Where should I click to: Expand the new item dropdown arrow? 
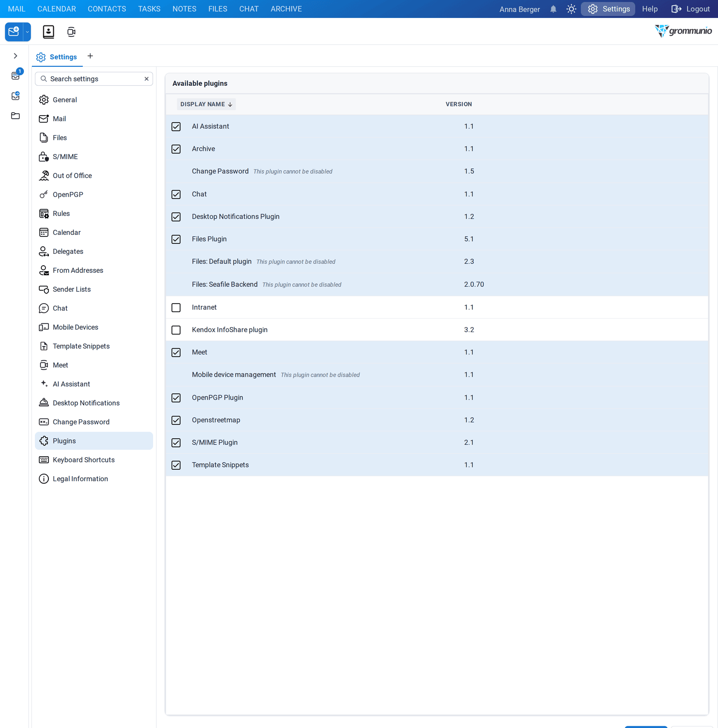(x=27, y=32)
